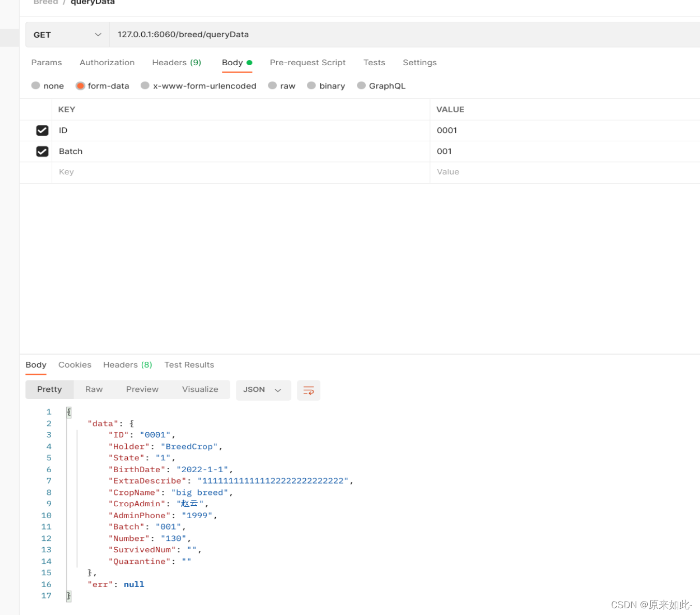Click the "CropName": "big breed" line
The width and height of the screenshot is (700, 615).
point(170,492)
